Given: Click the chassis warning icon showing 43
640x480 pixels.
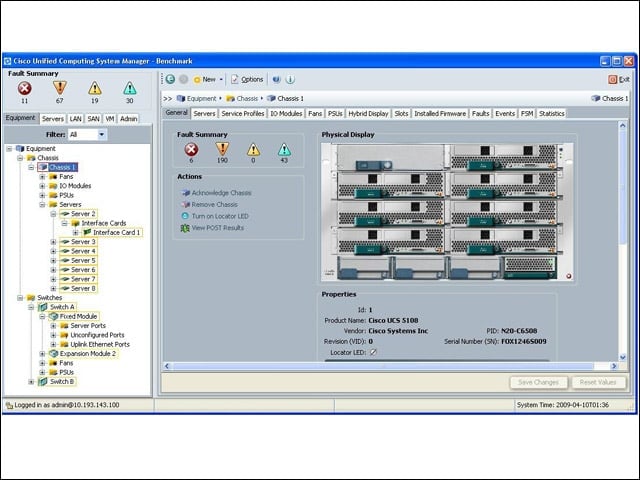Looking at the screenshot, I should pos(284,149).
